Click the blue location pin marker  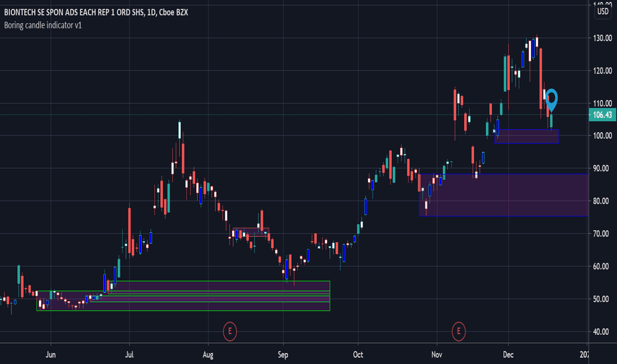point(551,100)
